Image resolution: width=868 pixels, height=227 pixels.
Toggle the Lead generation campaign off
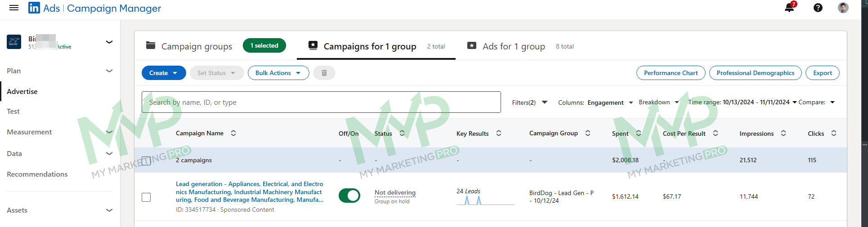click(349, 196)
